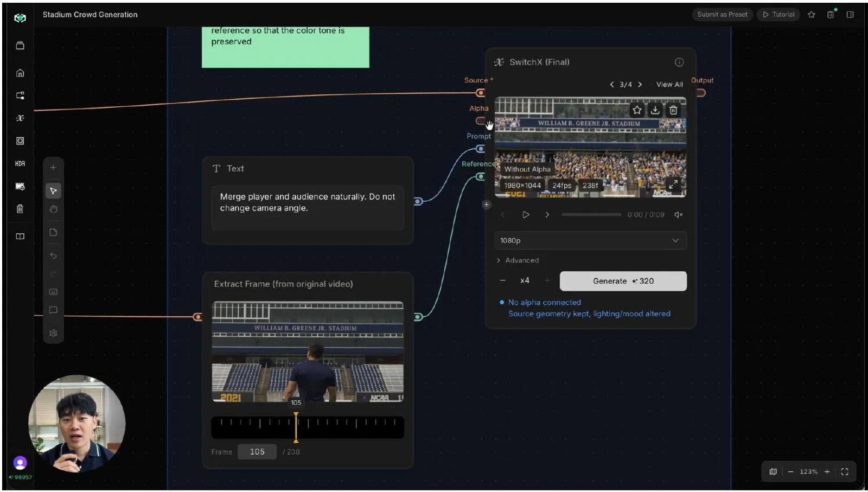
Task: Open the user profile avatar
Action: point(20,463)
